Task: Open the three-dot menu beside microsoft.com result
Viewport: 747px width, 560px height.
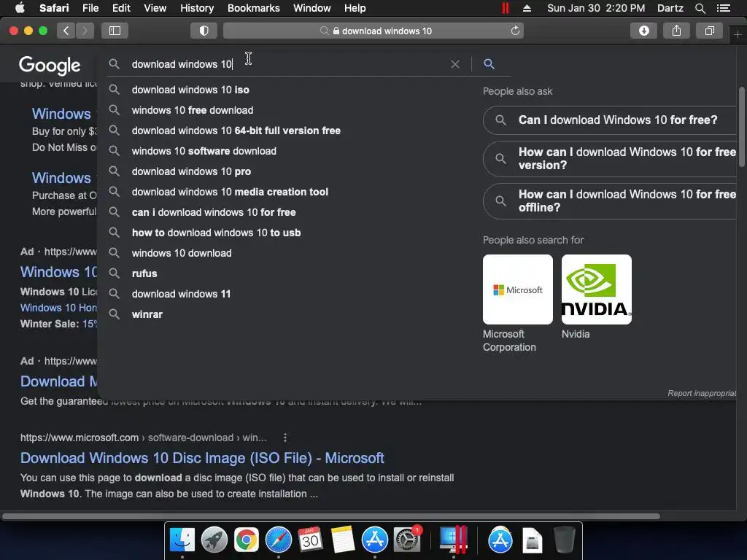Action: pos(285,437)
